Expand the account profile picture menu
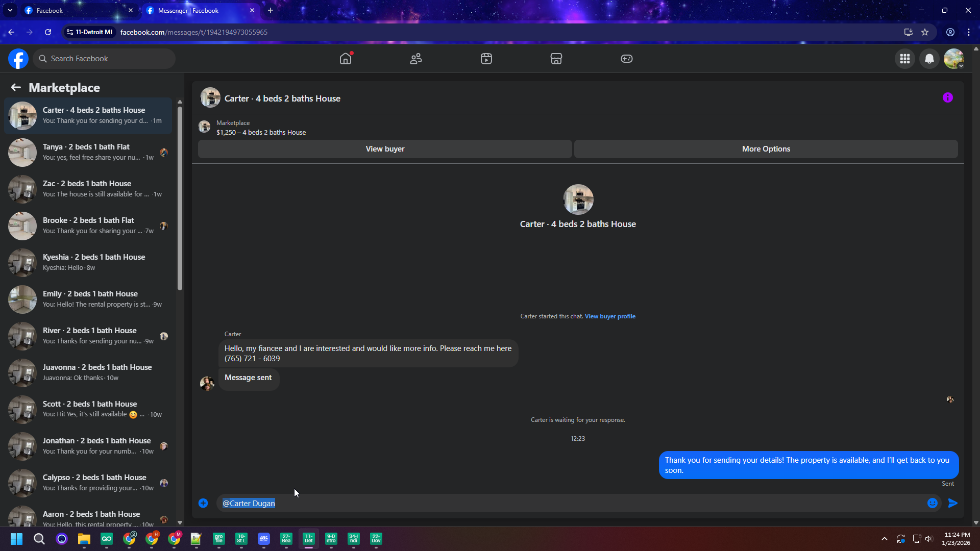 coord(953,59)
